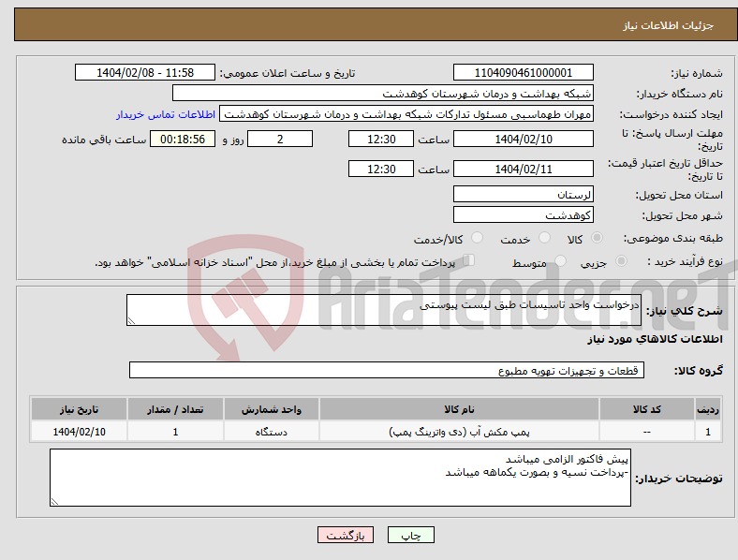Click the delivery province field لرستان
738x560 pixels.
(523, 194)
